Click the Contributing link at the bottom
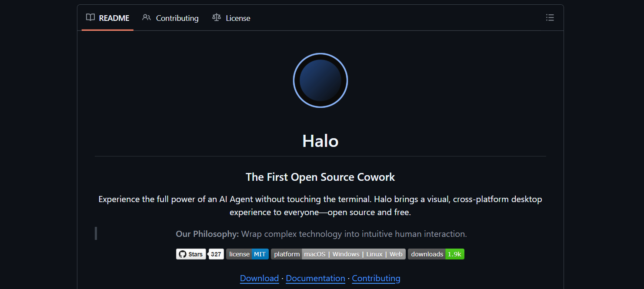Screen dimensions: 644x289 pos(376,278)
